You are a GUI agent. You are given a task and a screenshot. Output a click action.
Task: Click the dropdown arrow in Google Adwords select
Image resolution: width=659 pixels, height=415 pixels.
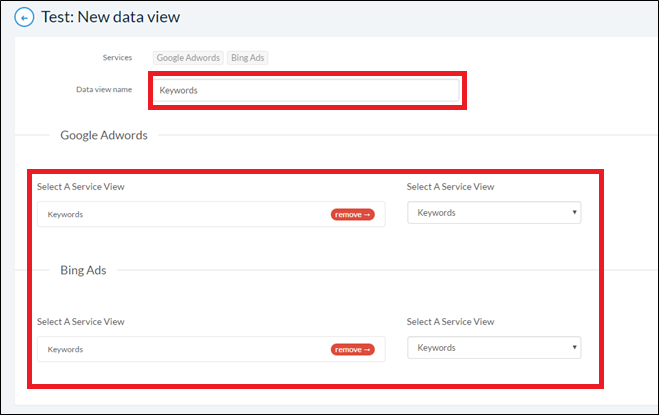574,212
